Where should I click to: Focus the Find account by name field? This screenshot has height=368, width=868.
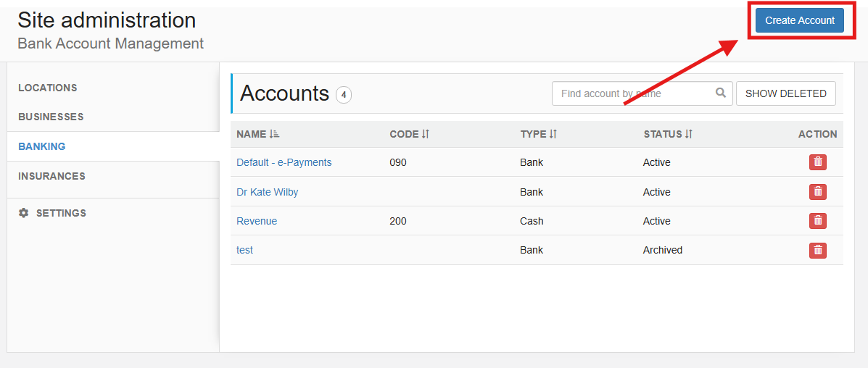[x=642, y=93]
